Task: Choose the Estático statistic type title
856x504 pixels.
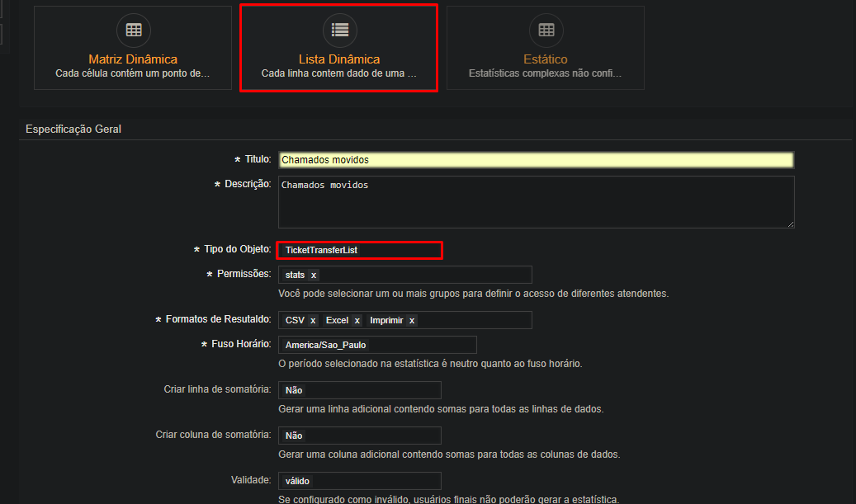Action: point(546,59)
